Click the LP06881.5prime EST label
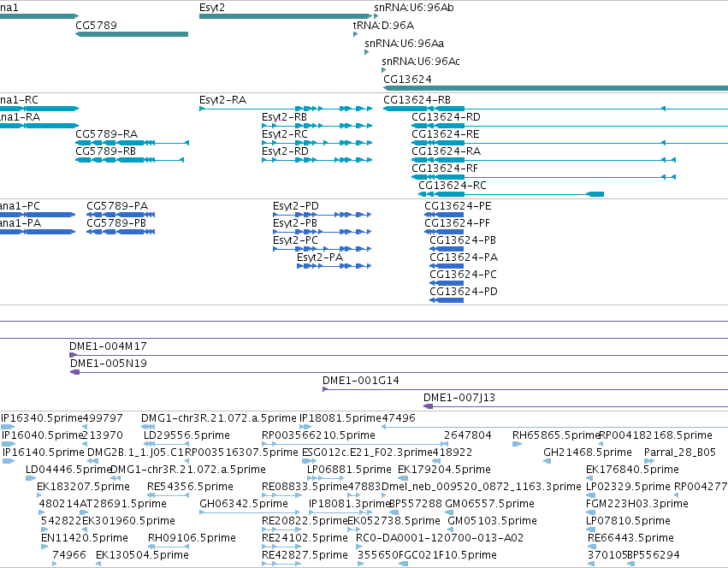Viewport: 728px width, 568px height. (x=349, y=470)
